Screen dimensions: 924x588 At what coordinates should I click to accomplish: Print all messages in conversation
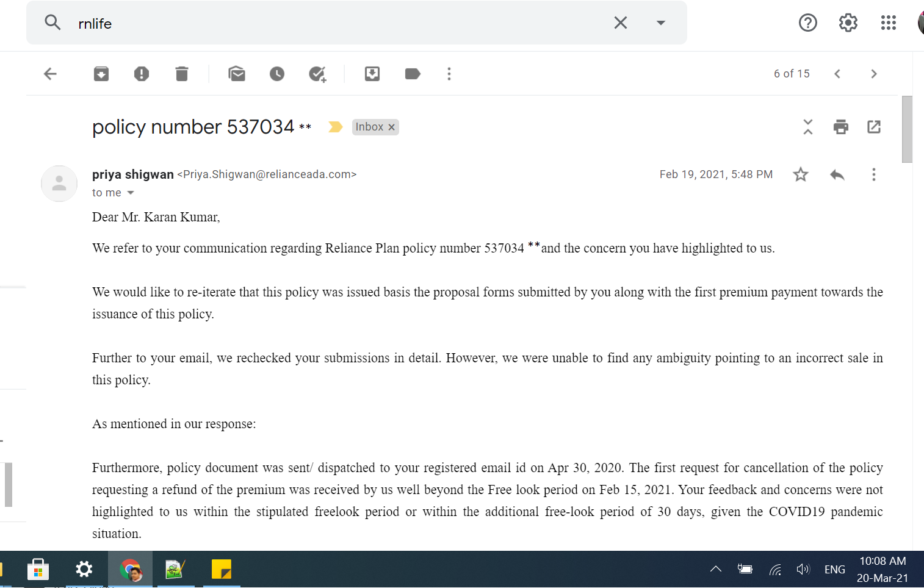[841, 127]
